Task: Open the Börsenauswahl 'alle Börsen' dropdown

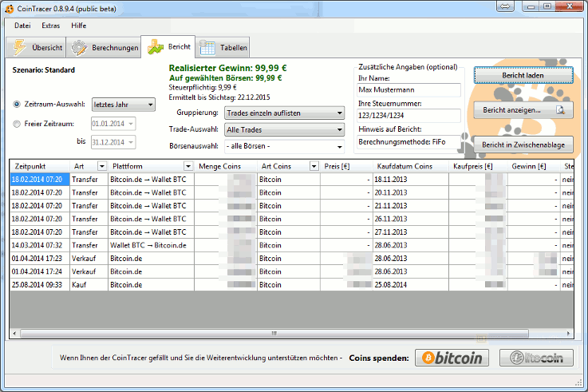Action: [x=284, y=146]
